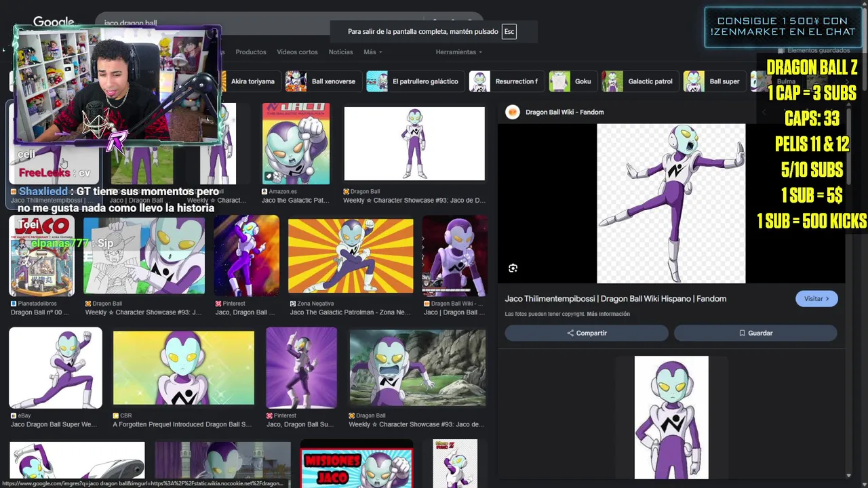Viewport: 868px width, 488px height.
Task: Click the Compartir share button
Action: [x=587, y=333]
